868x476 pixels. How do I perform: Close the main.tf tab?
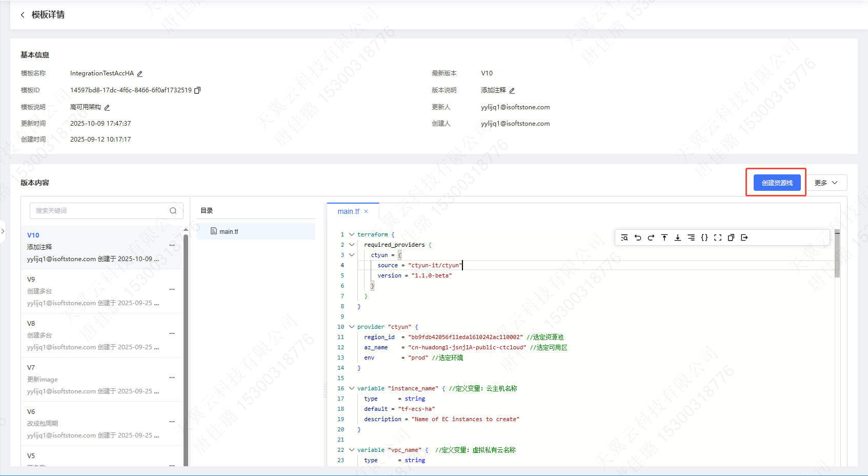[366, 211]
